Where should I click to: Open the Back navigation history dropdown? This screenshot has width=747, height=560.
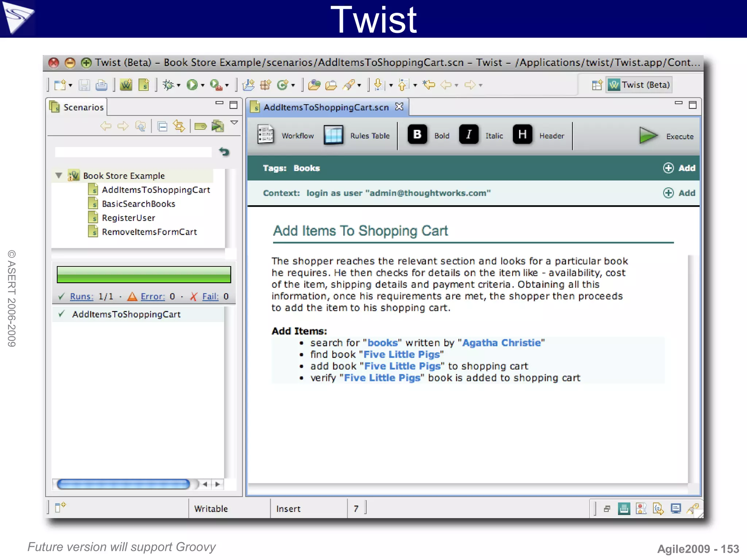[456, 86]
